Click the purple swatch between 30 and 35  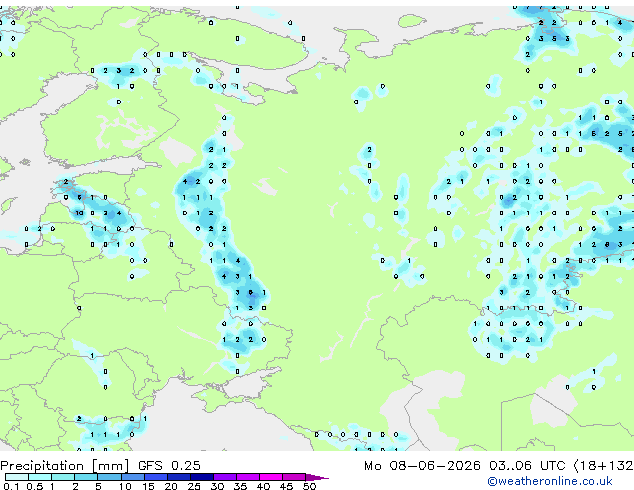pos(224,477)
